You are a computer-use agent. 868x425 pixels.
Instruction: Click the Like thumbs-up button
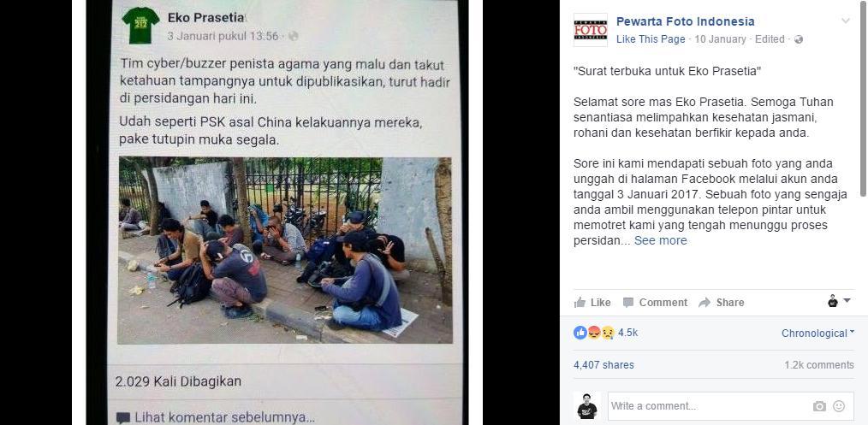592,303
